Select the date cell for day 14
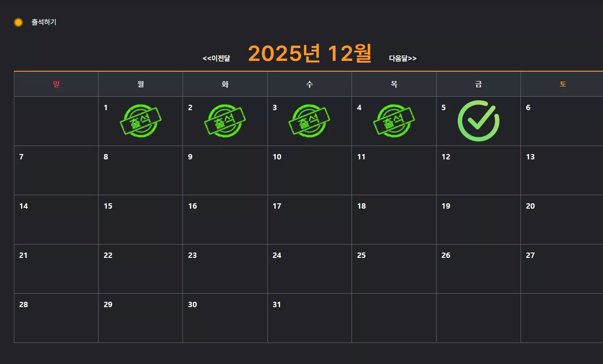This screenshot has width=603, height=364. tap(56, 220)
